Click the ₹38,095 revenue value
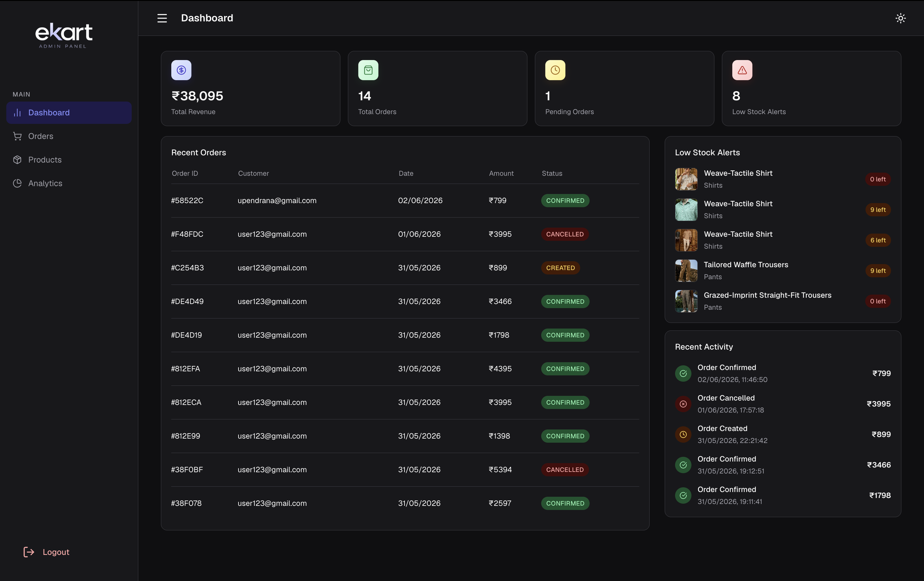This screenshot has width=924, height=581. [x=197, y=96]
